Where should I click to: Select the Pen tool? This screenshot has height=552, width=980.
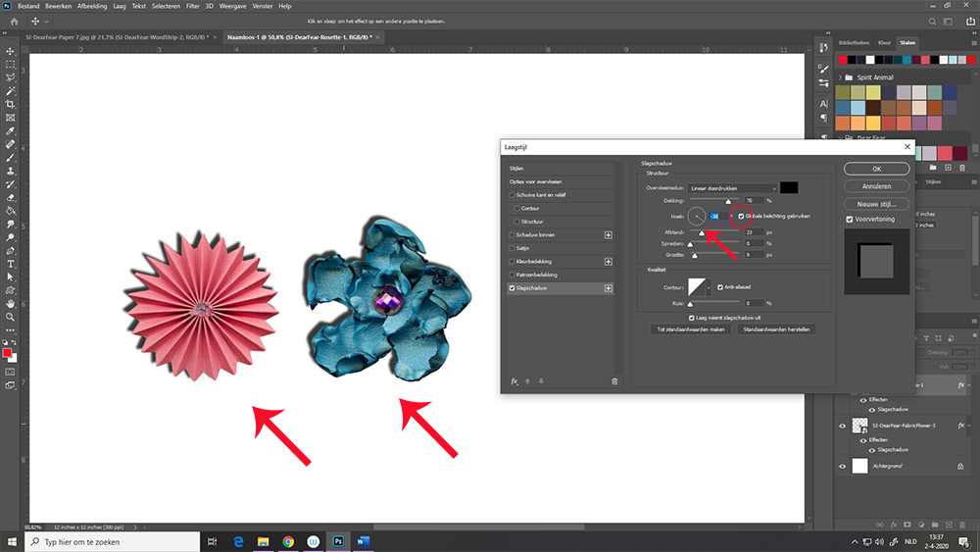coord(10,251)
